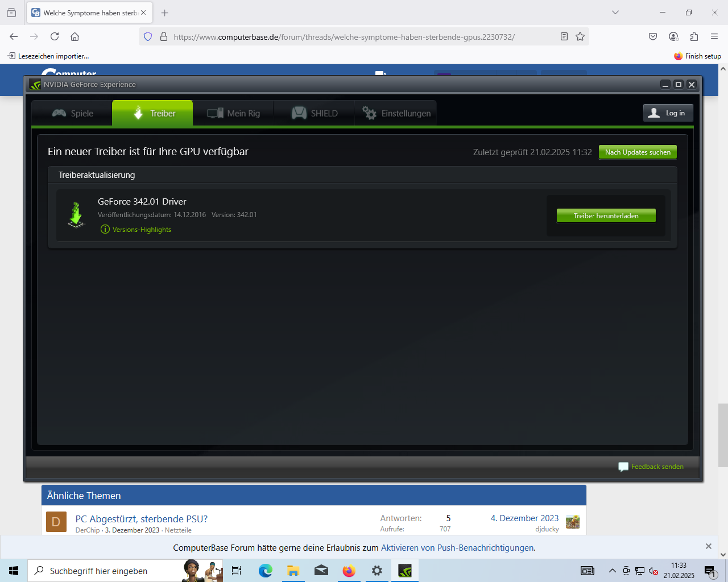The image size is (728, 582).
Task: Open Task View on the taskbar
Action: (x=237, y=571)
